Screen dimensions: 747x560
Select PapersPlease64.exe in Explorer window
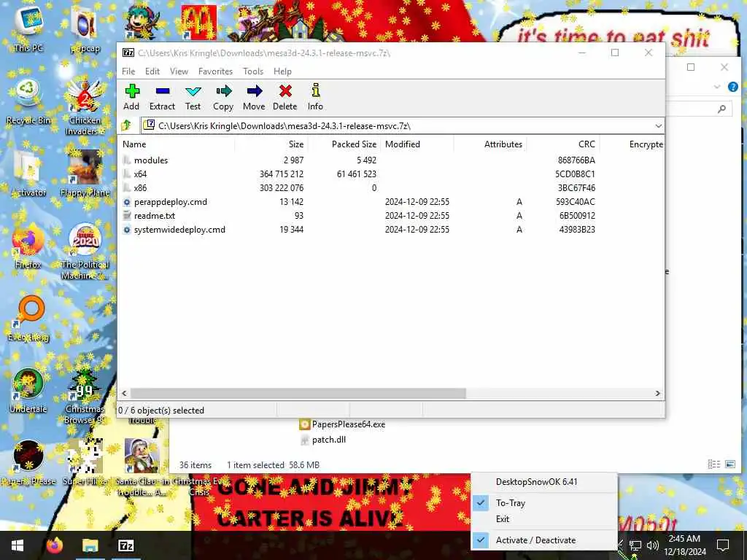pyautogui.click(x=343, y=424)
